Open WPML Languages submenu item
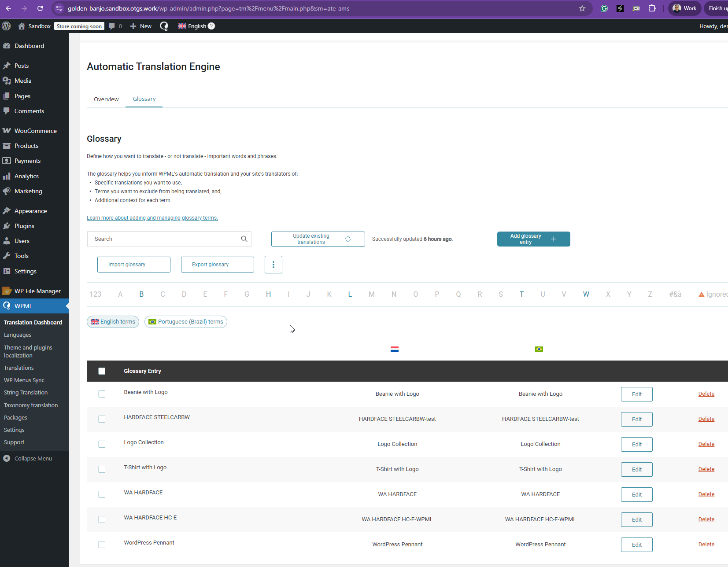Viewport: 728px width, 567px height. pyautogui.click(x=18, y=335)
